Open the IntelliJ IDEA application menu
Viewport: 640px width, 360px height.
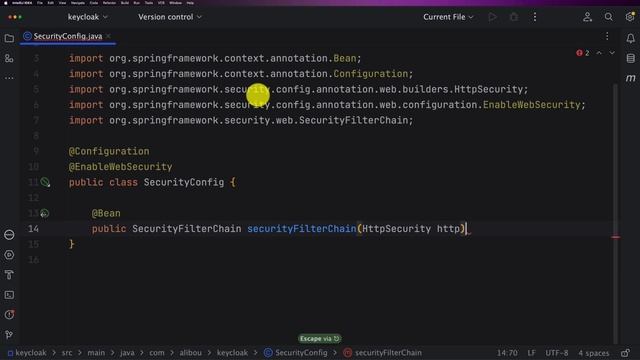tap(22, 3)
